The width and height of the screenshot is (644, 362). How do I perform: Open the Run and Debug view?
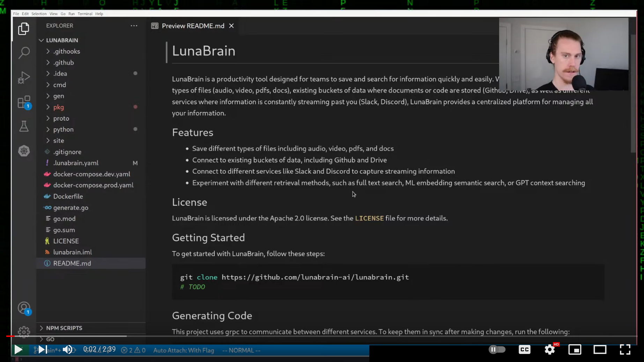point(24,77)
